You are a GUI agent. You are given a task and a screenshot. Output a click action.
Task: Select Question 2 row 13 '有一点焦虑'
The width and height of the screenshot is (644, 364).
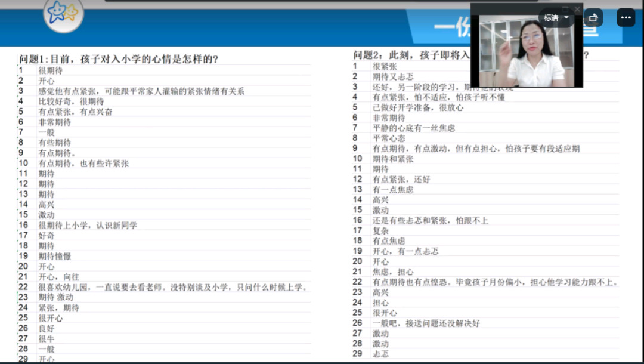pos(393,190)
